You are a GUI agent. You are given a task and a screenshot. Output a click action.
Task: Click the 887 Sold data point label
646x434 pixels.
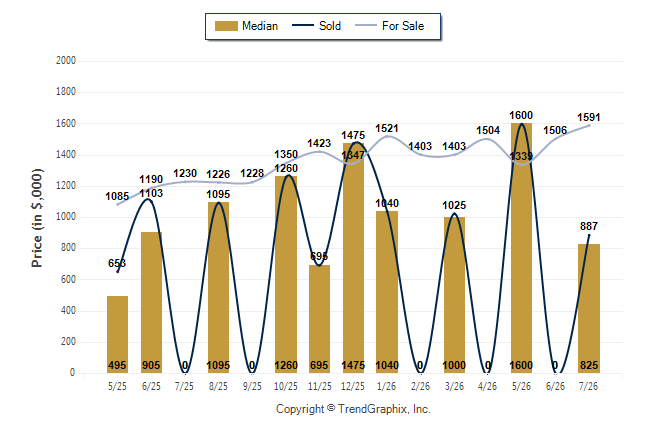(589, 226)
